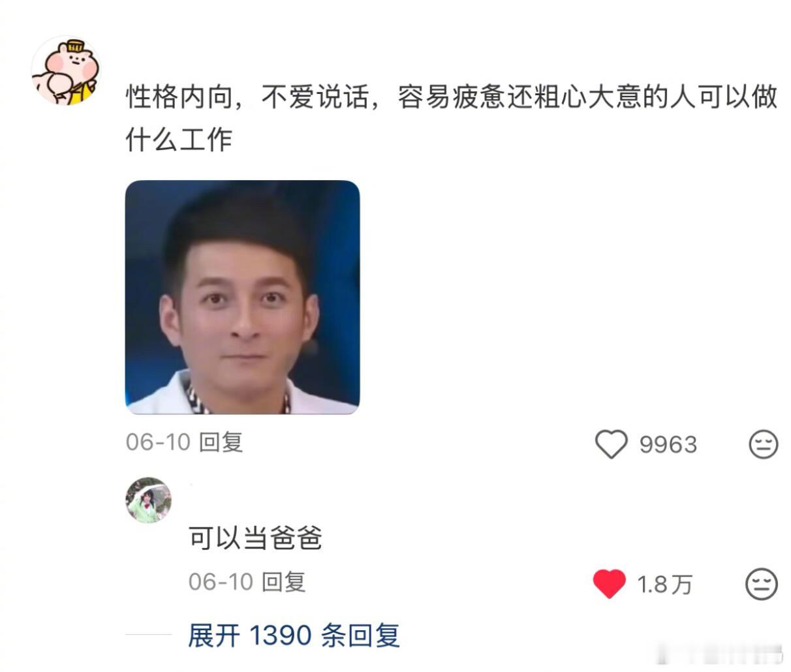Tap the 1.8万 like count
Image resolution: width=791 pixels, height=672 pixels.
tap(664, 584)
